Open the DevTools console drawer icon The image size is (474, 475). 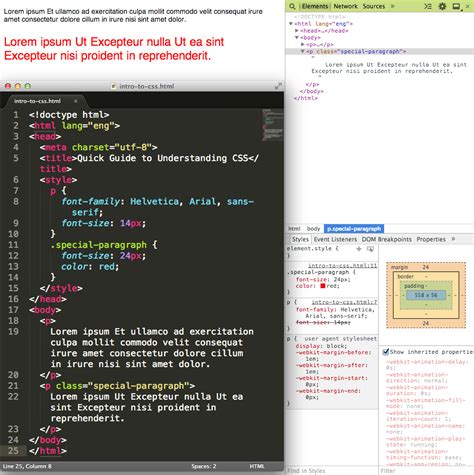(x=428, y=6)
